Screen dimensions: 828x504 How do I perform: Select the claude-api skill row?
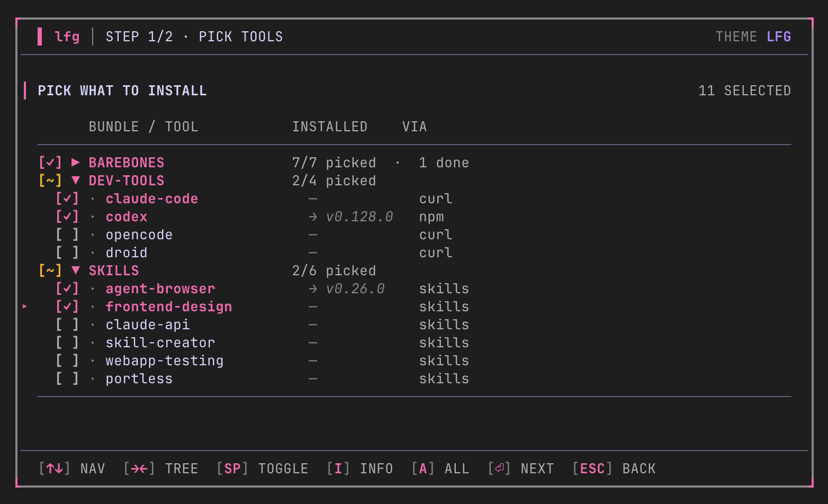pyautogui.click(x=415, y=325)
